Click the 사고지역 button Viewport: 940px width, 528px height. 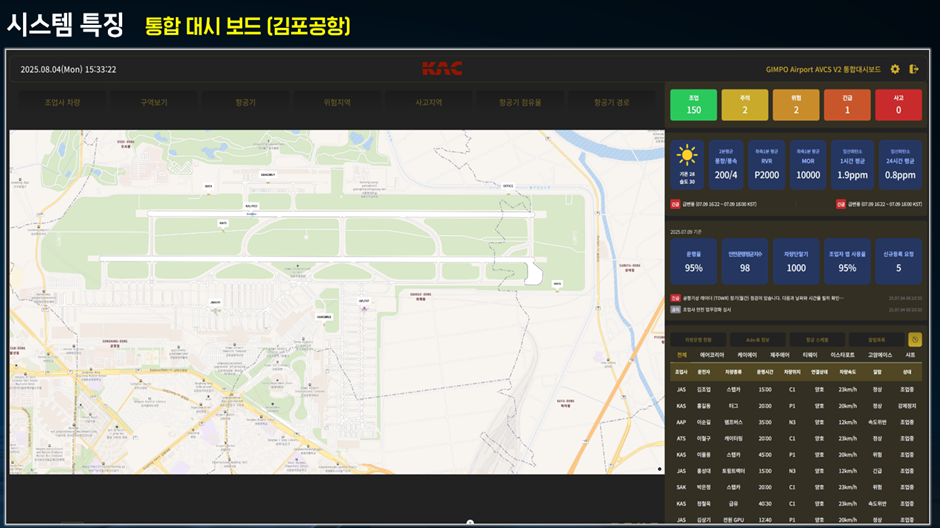[x=429, y=102]
